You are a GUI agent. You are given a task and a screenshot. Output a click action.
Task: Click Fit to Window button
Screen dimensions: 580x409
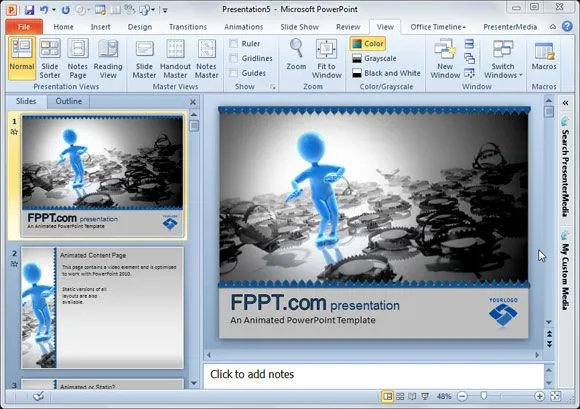click(326, 58)
